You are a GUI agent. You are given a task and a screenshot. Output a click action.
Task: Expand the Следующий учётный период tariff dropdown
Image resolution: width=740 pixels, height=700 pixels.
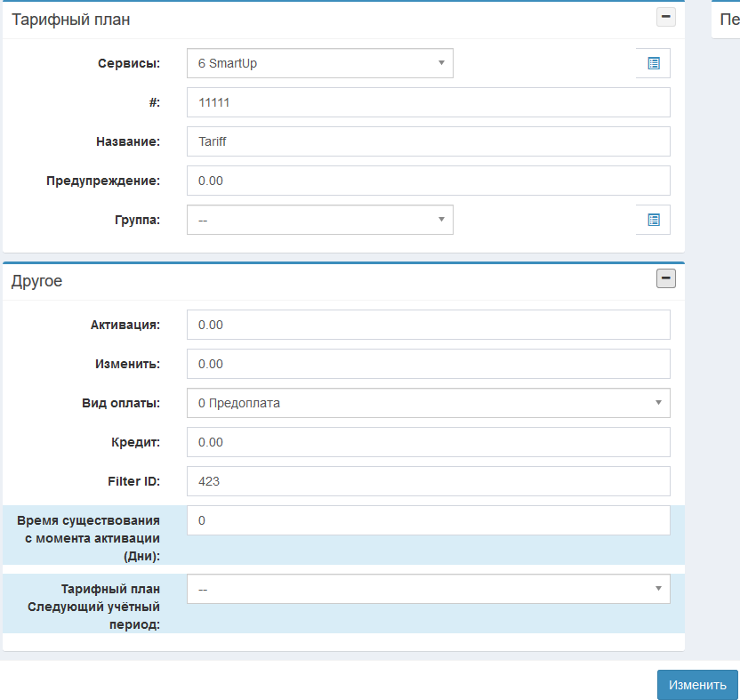pos(428,589)
